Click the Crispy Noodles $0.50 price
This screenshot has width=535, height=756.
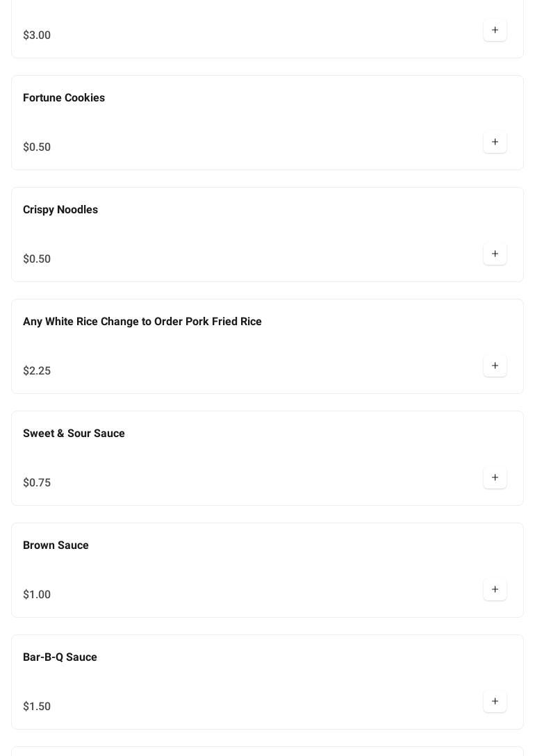pyautogui.click(x=37, y=259)
